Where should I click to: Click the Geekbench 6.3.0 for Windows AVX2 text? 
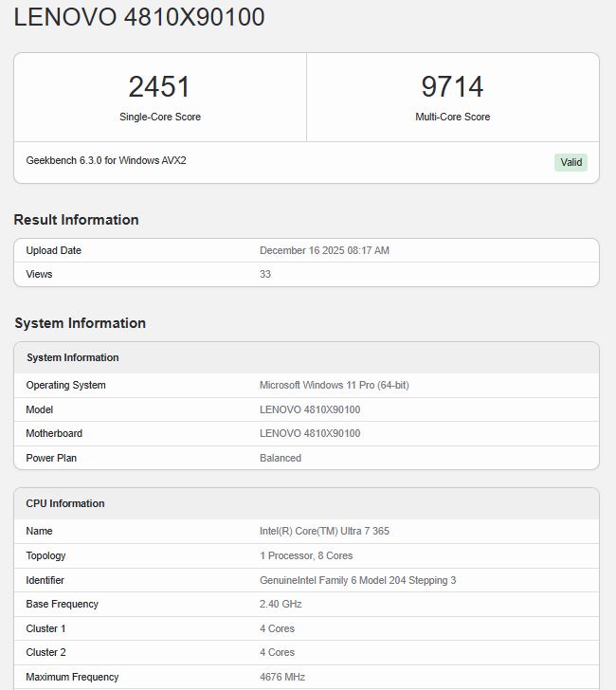pyautogui.click(x=106, y=161)
